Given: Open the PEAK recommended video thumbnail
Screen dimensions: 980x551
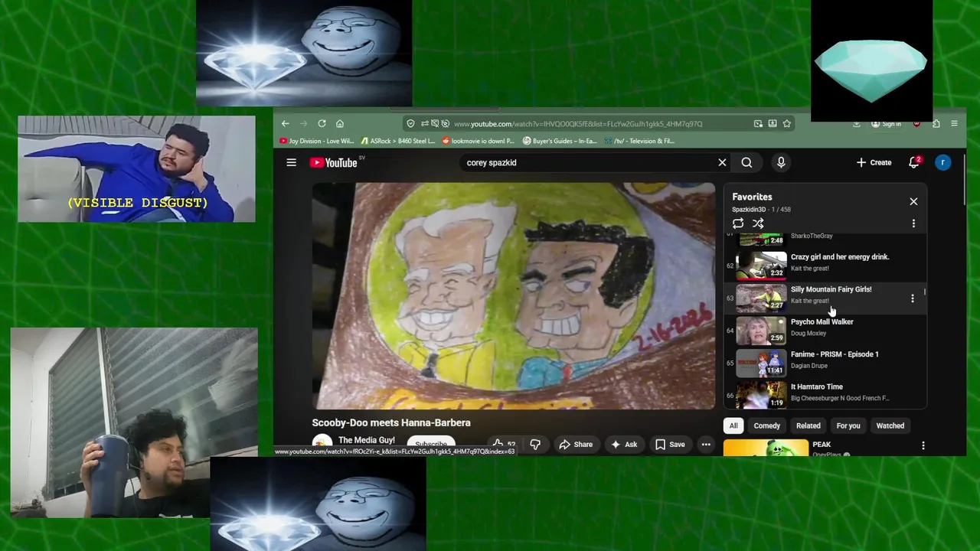Looking at the screenshot, I should point(766,448).
